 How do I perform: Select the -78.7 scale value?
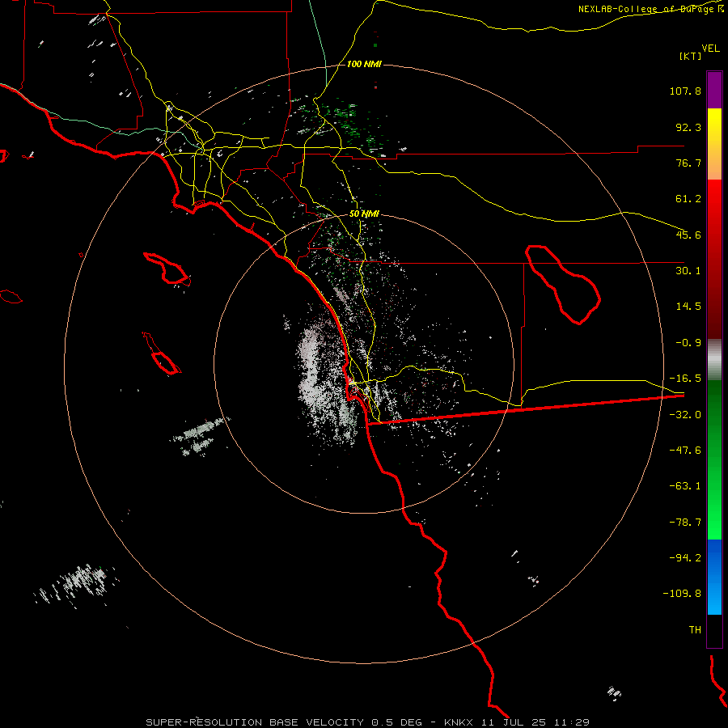pos(685,523)
